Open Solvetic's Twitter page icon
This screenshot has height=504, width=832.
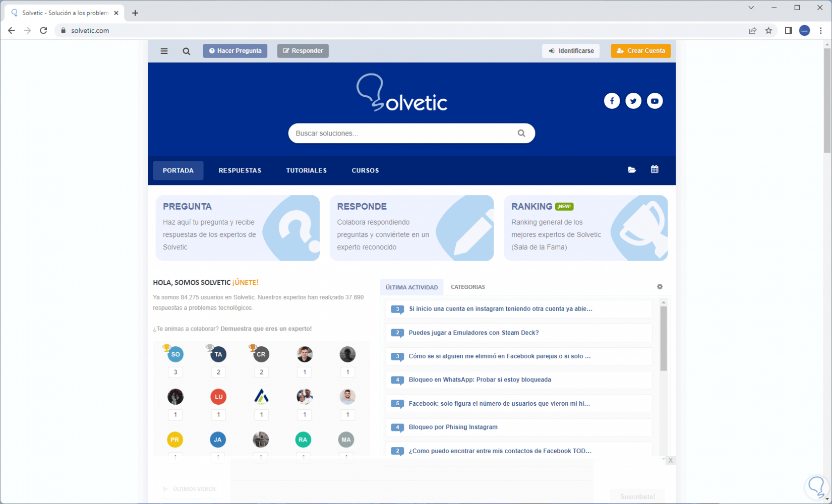click(x=633, y=101)
